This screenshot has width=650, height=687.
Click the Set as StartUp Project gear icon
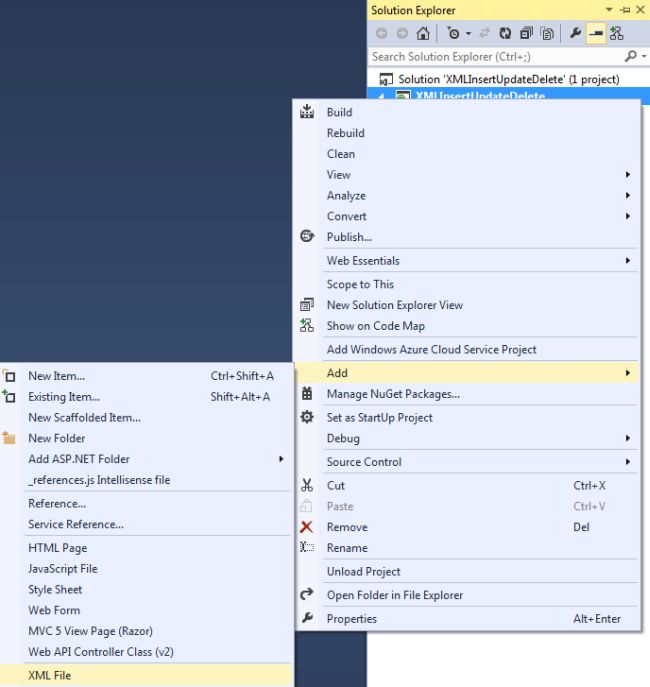(307, 417)
